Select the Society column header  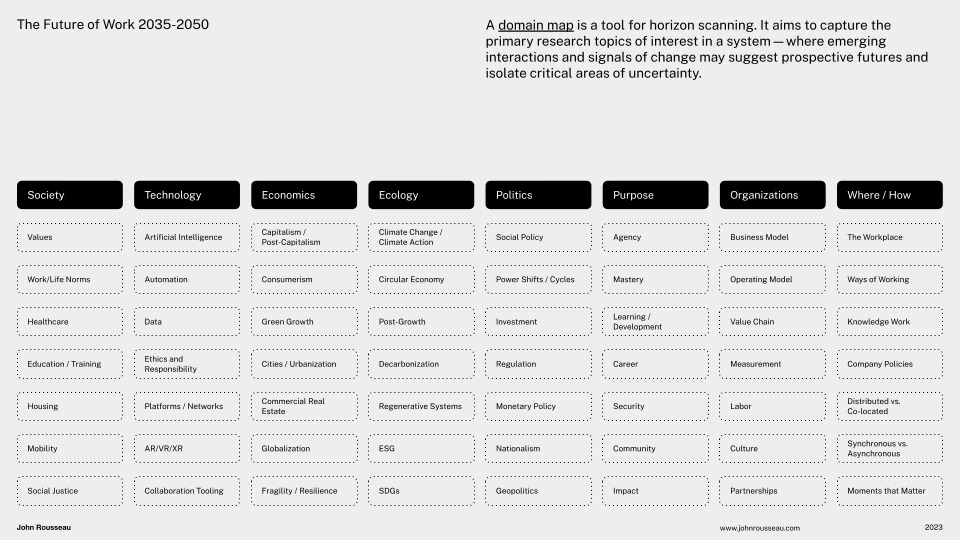pos(70,195)
